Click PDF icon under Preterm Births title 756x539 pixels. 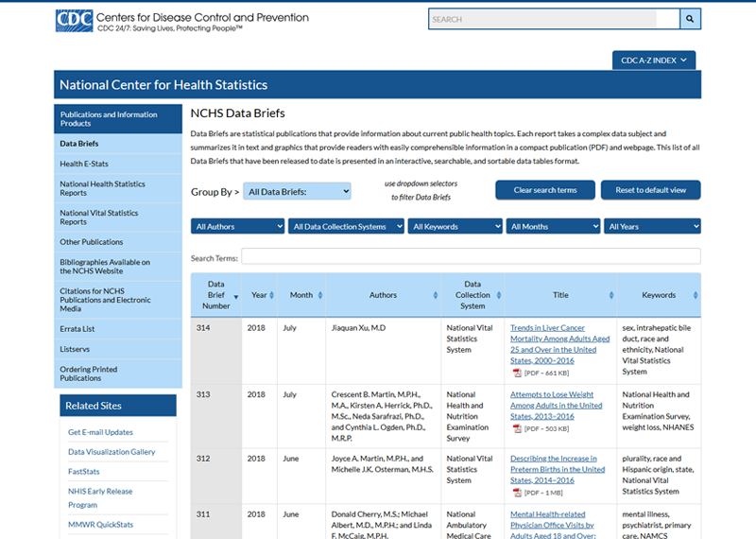click(x=517, y=493)
